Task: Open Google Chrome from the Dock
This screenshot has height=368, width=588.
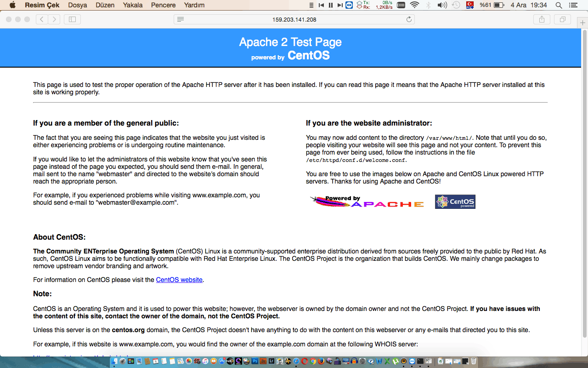Action: [x=313, y=361]
